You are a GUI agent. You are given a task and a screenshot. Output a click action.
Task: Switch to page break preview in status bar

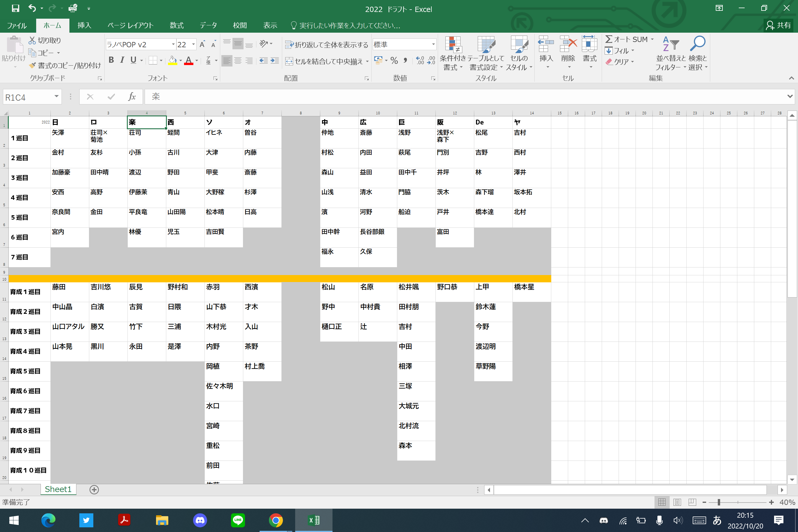tap(692, 502)
